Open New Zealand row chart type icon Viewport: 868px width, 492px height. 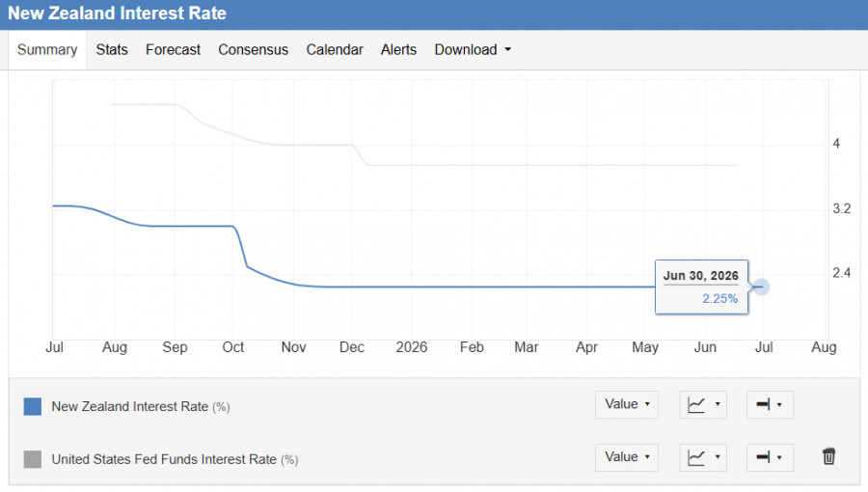click(x=703, y=404)
